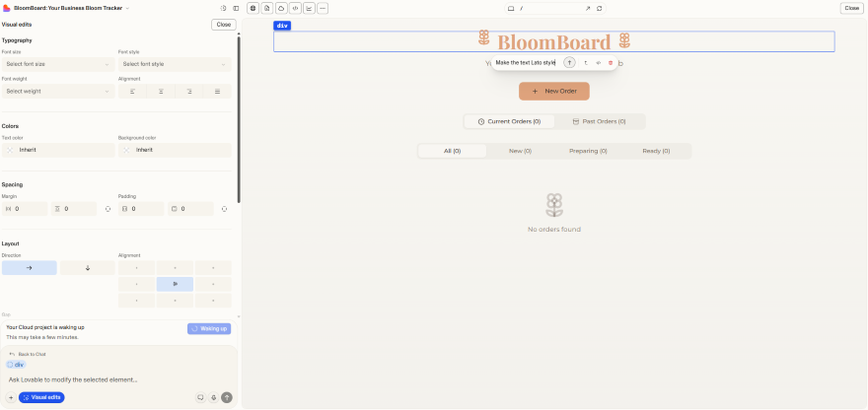
Task: Expand individual padding sides icon
Action: click(224, 209)
